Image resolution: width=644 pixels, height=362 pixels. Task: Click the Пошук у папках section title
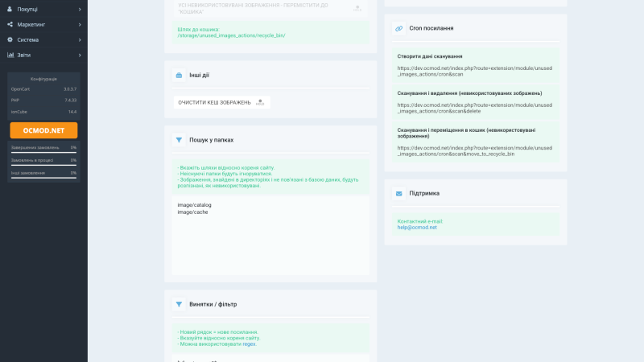click(x=211, y=140)
